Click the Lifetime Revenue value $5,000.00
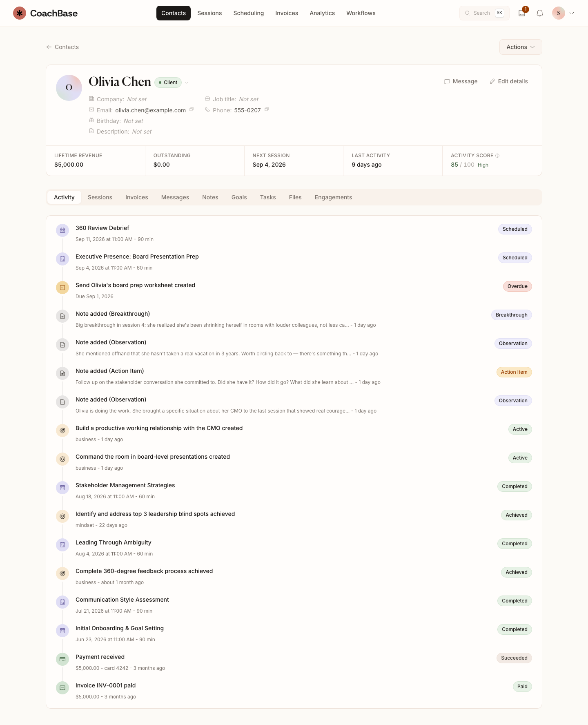The height and width of the screenshot is (725, 588). pos(69,165)
